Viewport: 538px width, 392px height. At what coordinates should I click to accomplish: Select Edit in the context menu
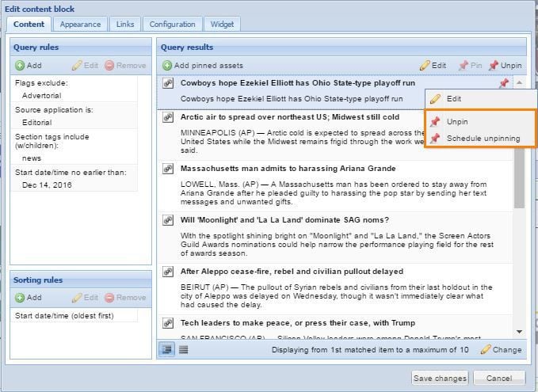coord(453,99)
